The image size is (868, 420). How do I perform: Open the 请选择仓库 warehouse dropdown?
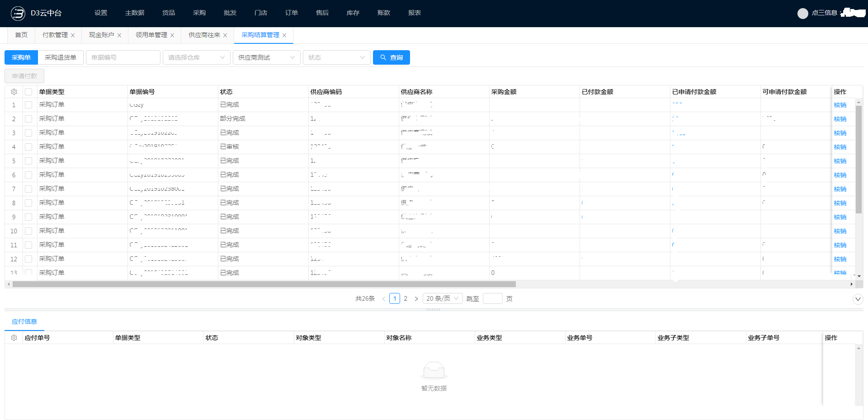point(196,57)
